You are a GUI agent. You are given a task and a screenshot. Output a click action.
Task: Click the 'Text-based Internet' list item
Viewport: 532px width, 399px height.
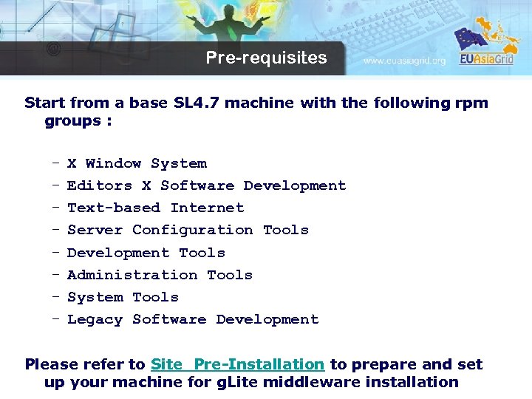pos(156,208)
